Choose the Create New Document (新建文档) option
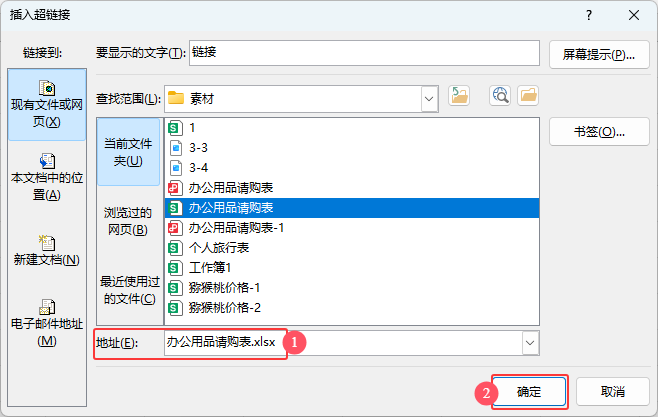Image resolution: width=658 pixels, height=417 pixels. (x=47, y=251)
